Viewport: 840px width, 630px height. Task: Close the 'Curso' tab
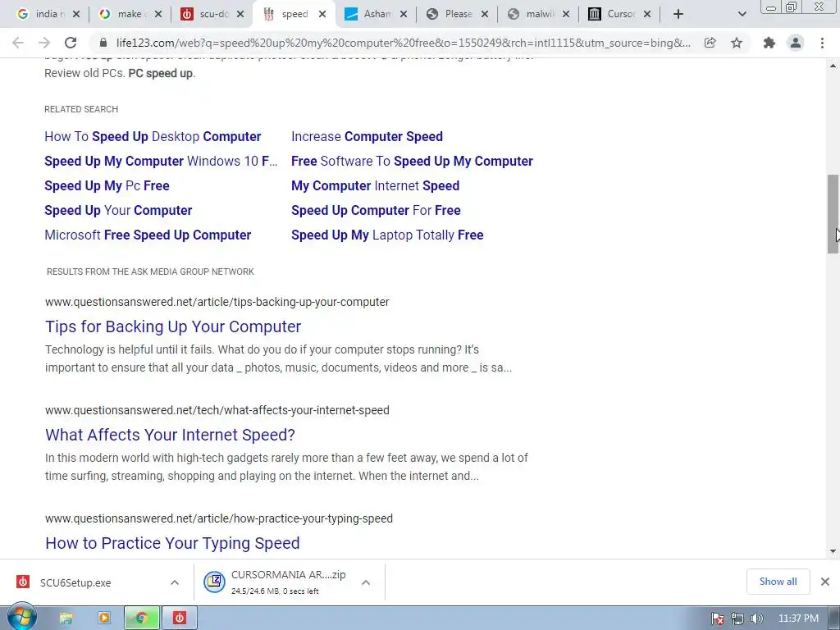647,14
